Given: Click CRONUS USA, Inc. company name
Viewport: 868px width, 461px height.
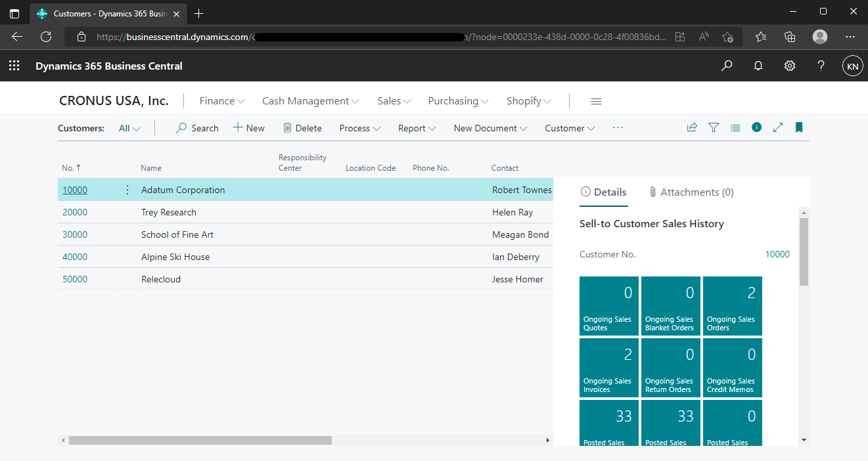Looking at the screenshot, I should tap(114, 101).
